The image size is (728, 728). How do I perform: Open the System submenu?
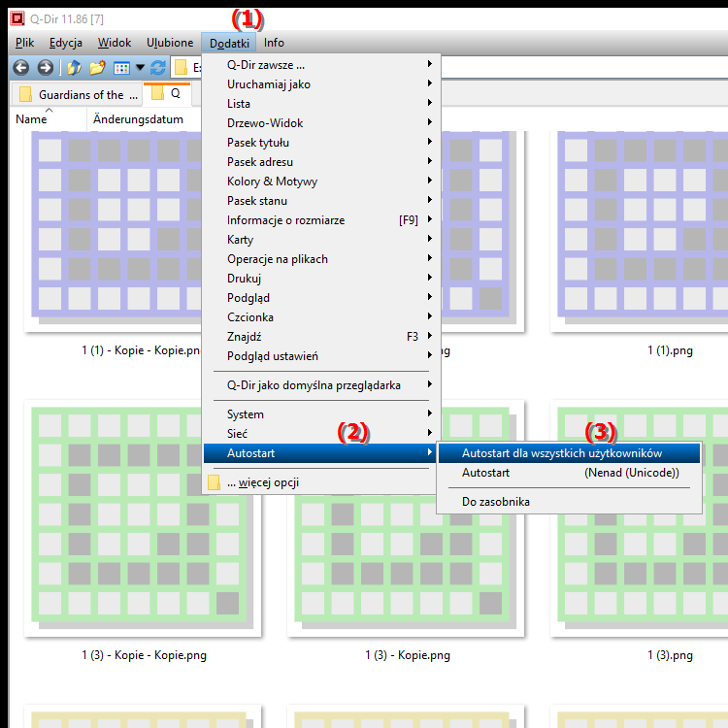click(x=321, y=414)
